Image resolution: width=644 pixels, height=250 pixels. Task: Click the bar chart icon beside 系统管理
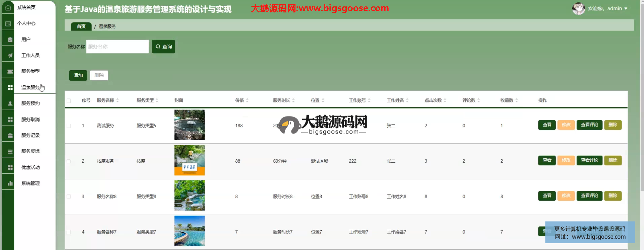10,183
